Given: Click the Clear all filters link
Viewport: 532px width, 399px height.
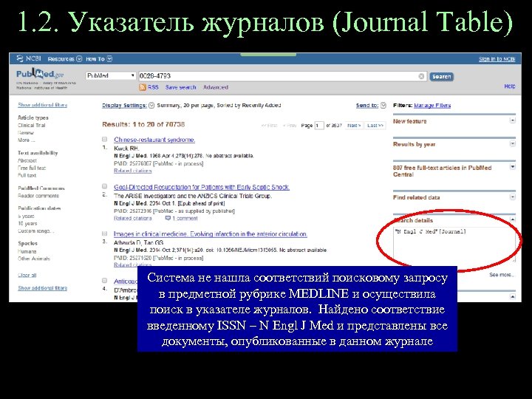Looking at the screenshot, I should pyautogui.click(x=27, y=275).
